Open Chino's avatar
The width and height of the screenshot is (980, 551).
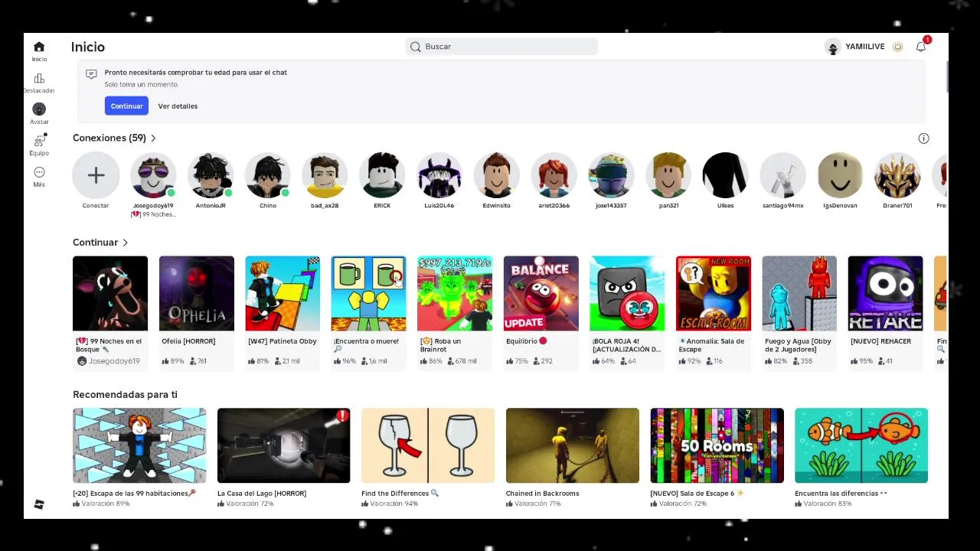267,175
